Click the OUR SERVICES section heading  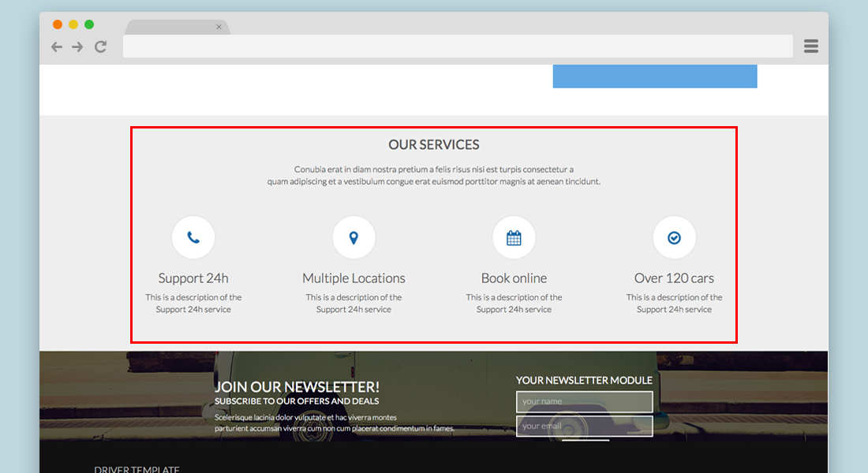pyautogui.click(x=433, y=145)
